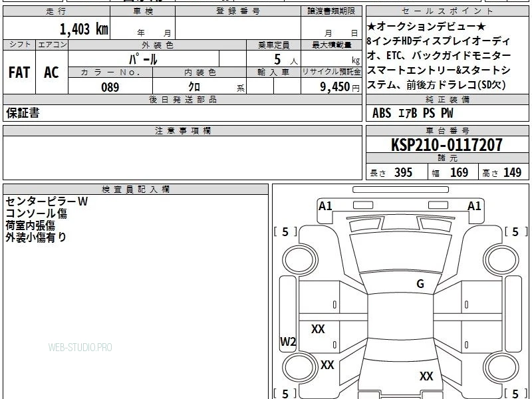Screen dimensions: 532x399
Task: Click the スマートエントリー&スタート line
Action: pos(439,70)
